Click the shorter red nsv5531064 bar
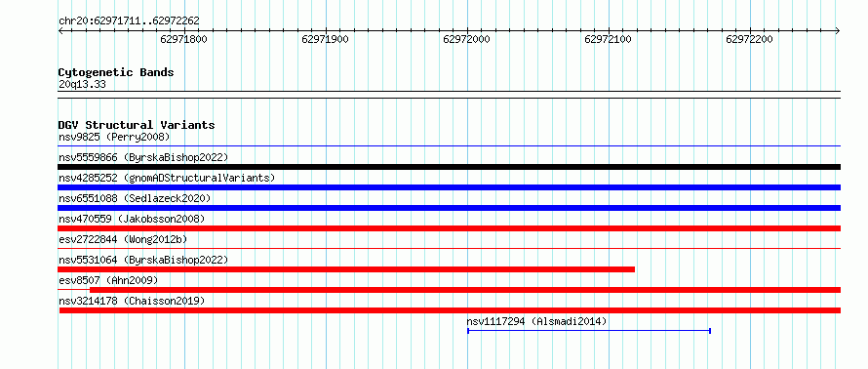Screen dimensions: 868x369 (x=346, y=269)
